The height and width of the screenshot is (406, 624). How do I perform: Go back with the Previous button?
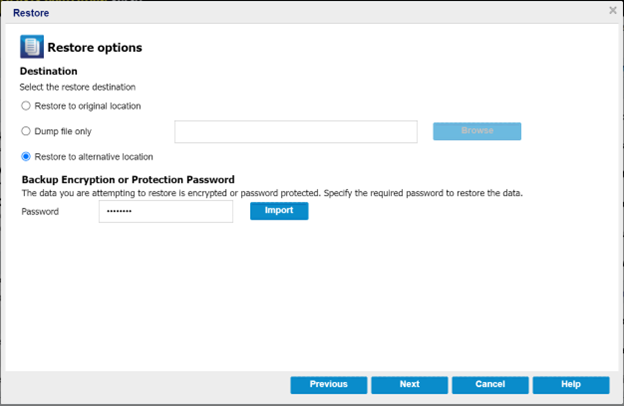(328, 384)
